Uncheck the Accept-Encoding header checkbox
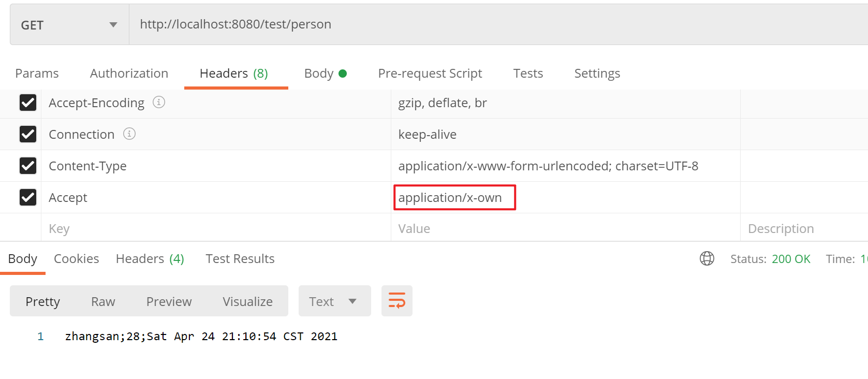The width and height of the screenshot is (868, 379). pos(28,103)
